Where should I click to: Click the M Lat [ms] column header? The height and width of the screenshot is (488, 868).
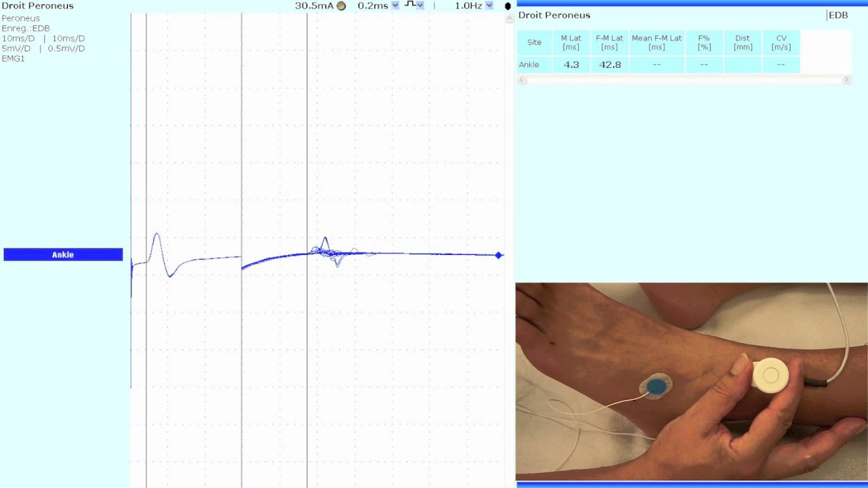coord(571,43)
